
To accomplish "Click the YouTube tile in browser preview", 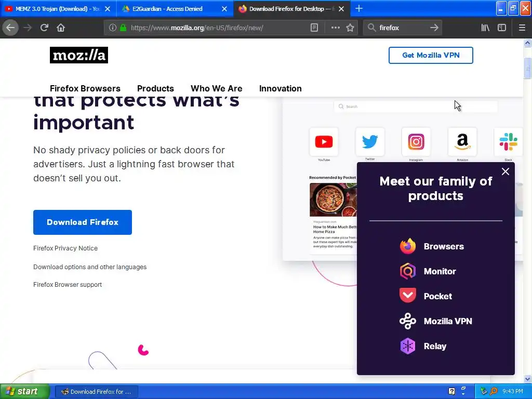I will click(324, 141).
